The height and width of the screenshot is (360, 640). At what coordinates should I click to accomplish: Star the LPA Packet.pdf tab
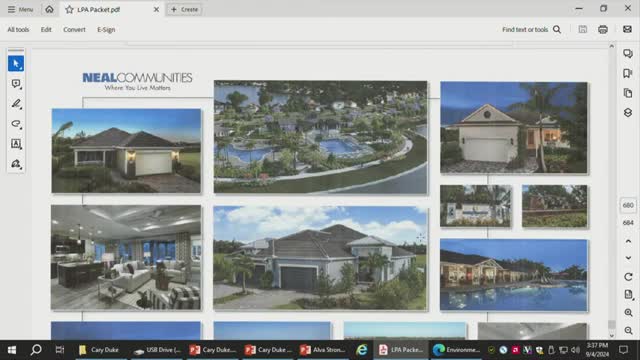pos(69,9)
